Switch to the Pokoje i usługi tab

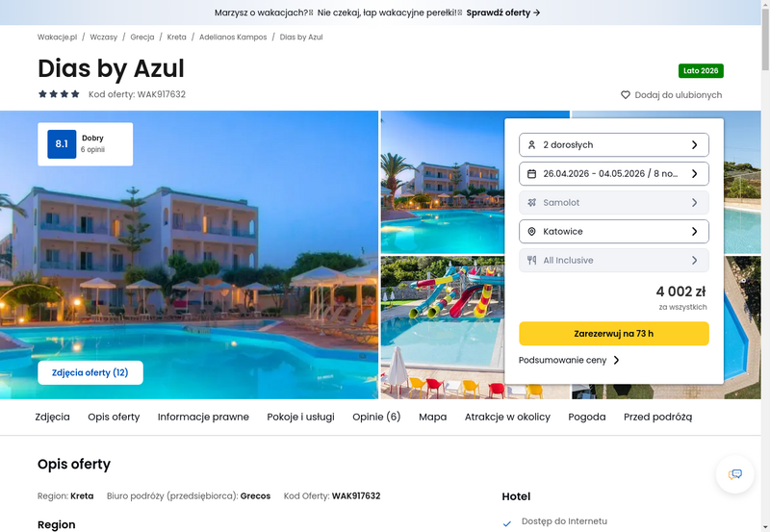300,417
